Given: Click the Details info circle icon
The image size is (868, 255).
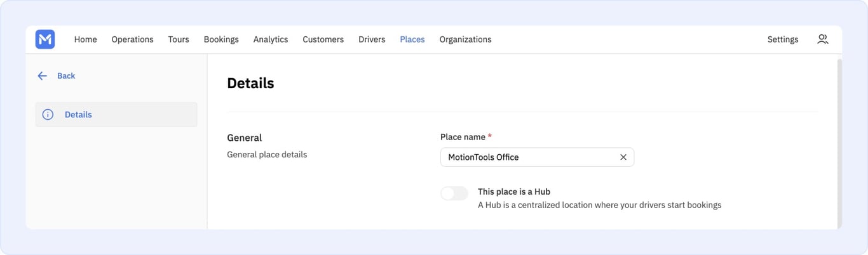Looking at the screenshot, I should 48,115.
